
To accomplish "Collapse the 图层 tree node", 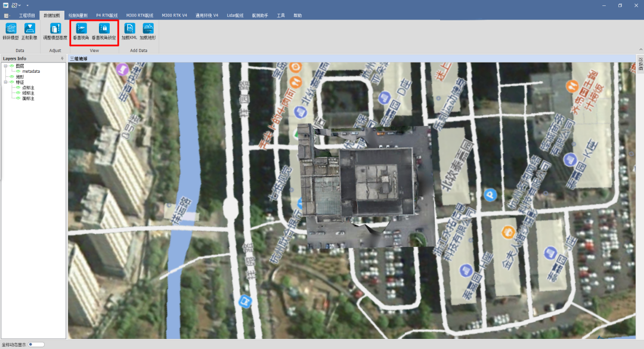I will [x=6, y=66].
